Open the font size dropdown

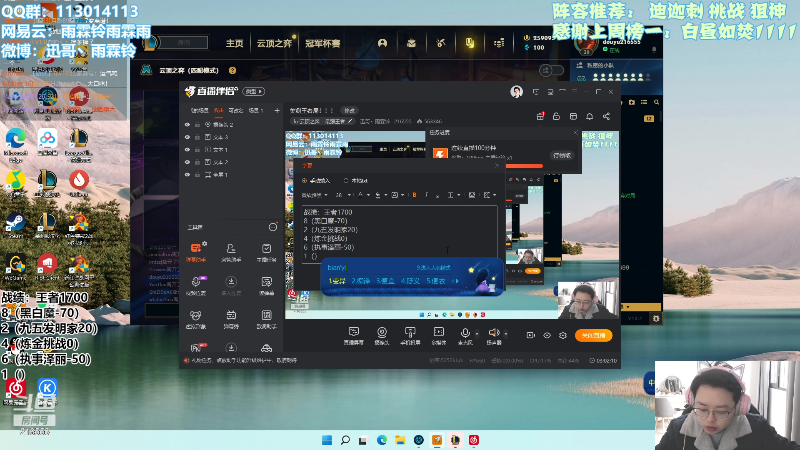click(x=343, y=195)
